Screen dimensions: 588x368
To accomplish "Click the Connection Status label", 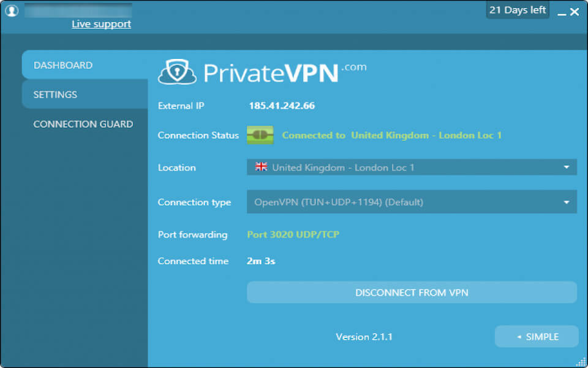I will pyautogui.click(x=198, y=135).
